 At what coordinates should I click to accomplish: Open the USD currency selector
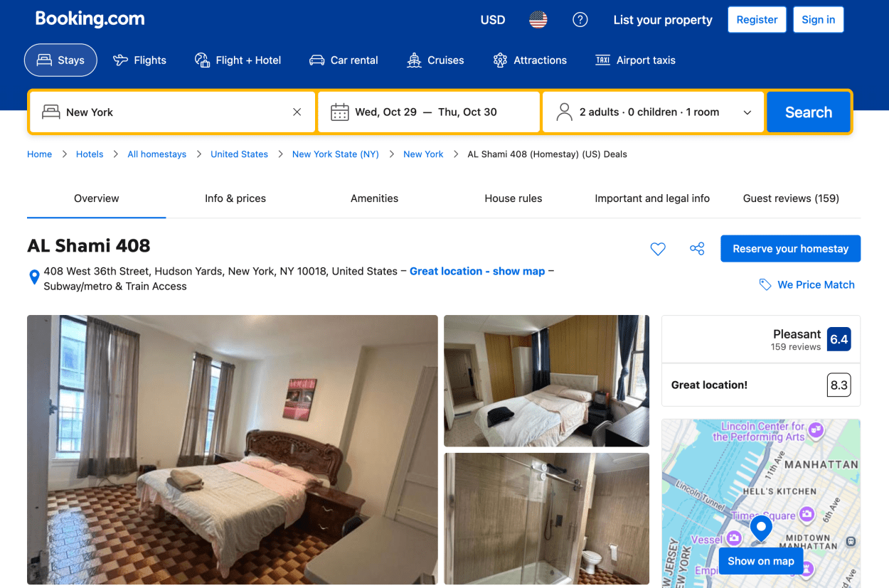pyautogui.click(x=493, y=20)
